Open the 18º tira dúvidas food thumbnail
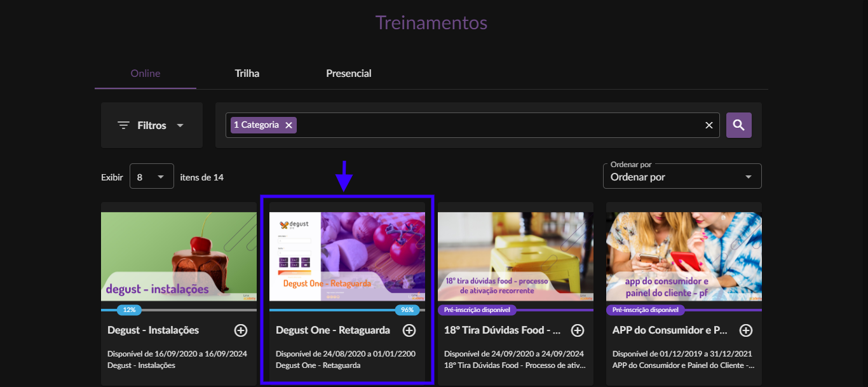This screenshot has width=868, height=387. (x=515, y=256)
